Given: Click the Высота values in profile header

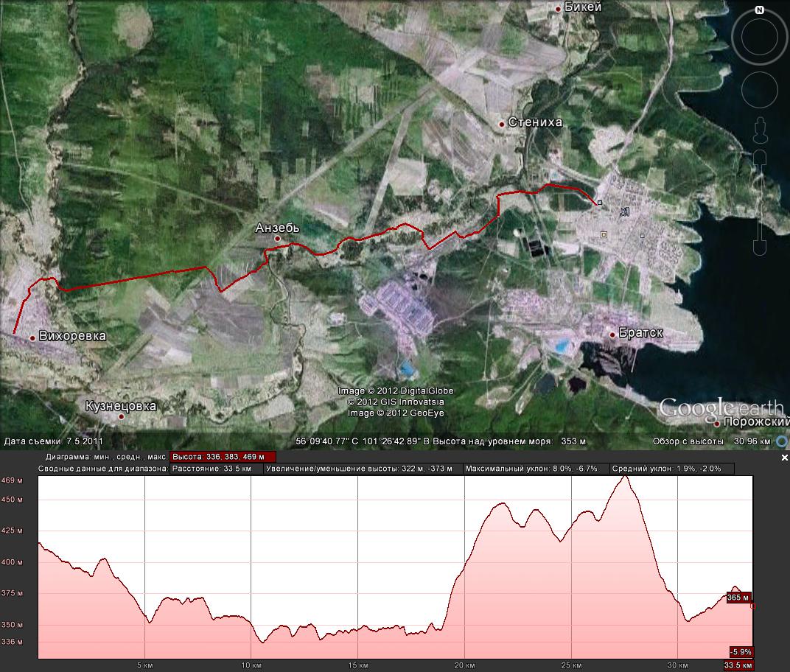Looking at the screenshot, I should click(x=223, y=457).
